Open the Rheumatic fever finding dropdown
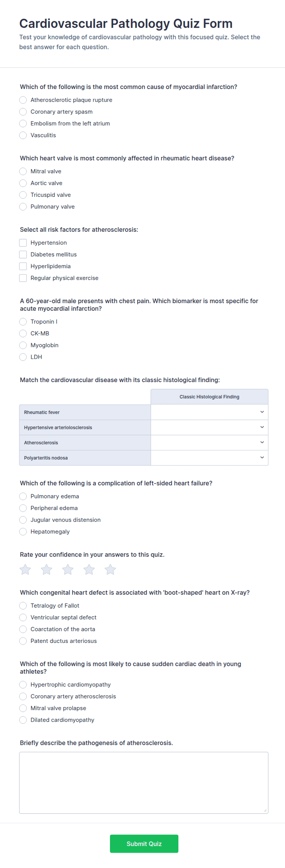 coord(209,412)
